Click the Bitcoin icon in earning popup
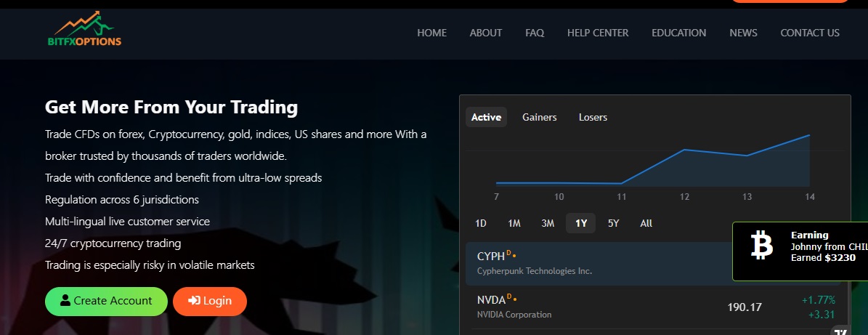This screenshot has width=868, height=335. coord(761,247)
